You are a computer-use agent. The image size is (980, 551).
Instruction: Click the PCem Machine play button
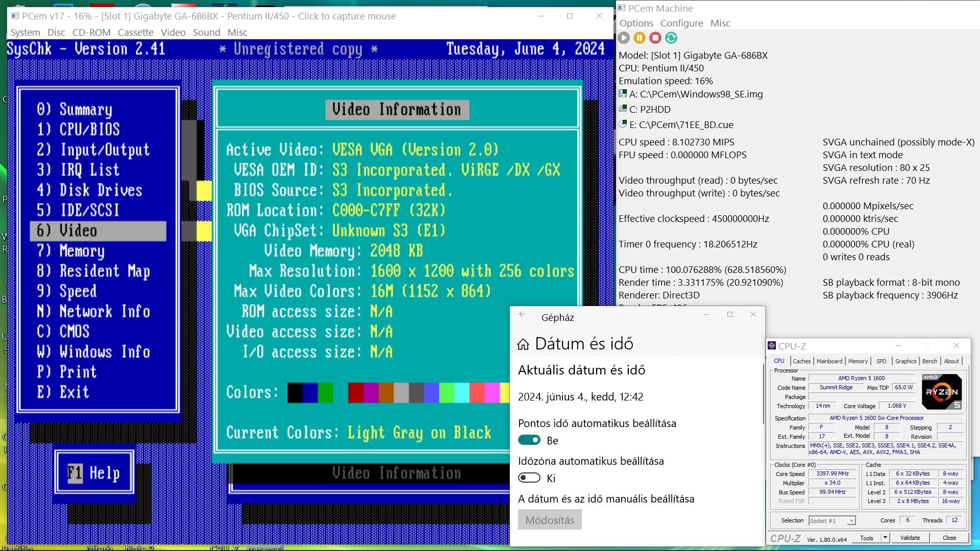624,38
